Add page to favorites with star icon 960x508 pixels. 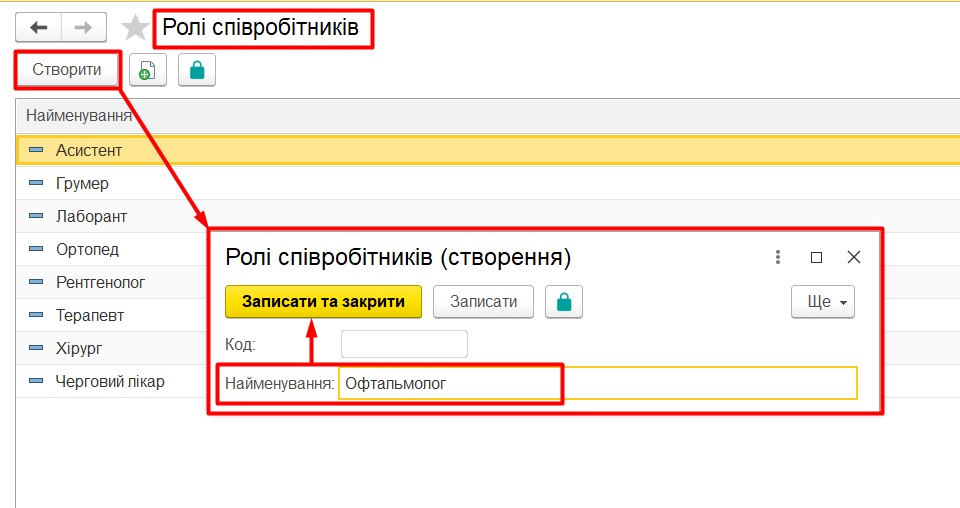(x=135, y=28)
